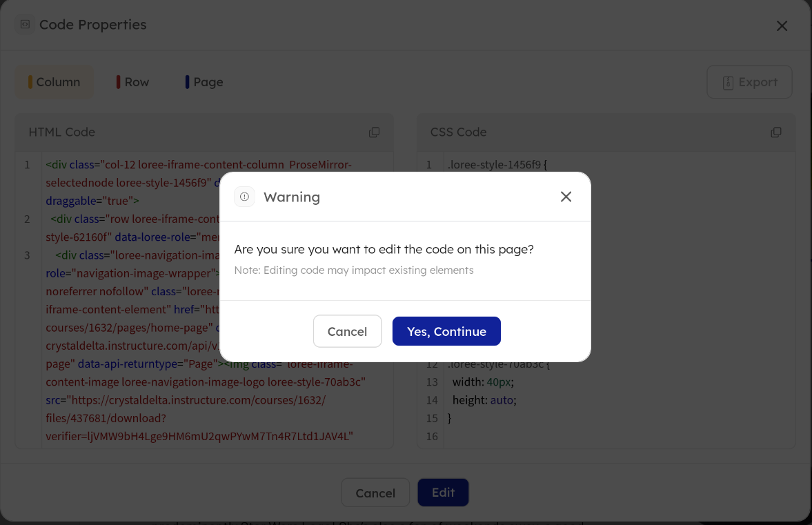Viewport: 812px width, 525px height.
Task: Click the Code Properties header icon
Action: coord(25,24)
